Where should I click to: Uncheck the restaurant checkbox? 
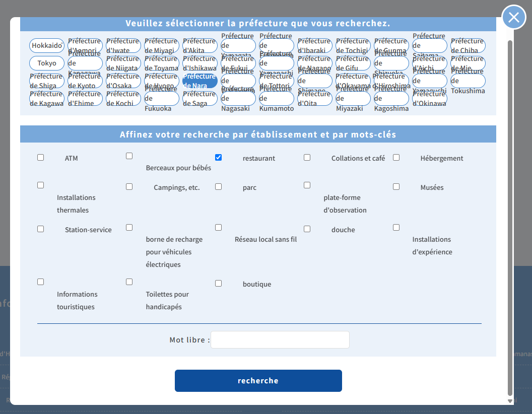pyautogui.click(x=218, y=158)
